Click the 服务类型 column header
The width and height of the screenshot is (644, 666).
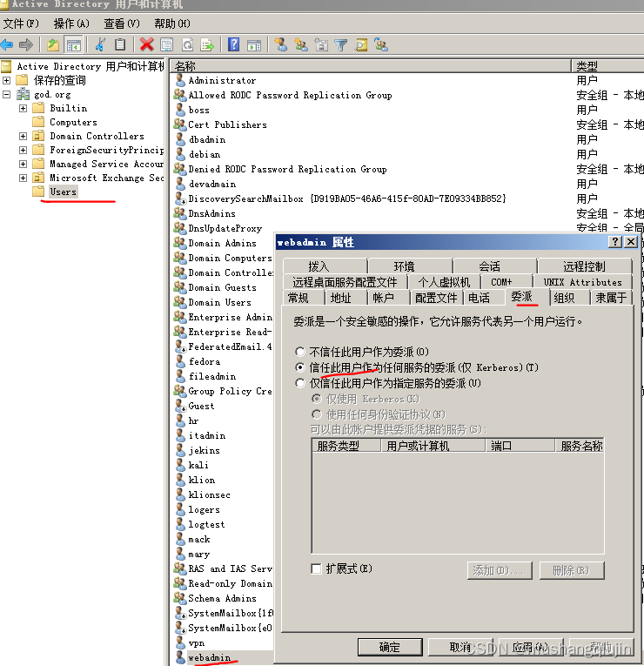point(346,446)
